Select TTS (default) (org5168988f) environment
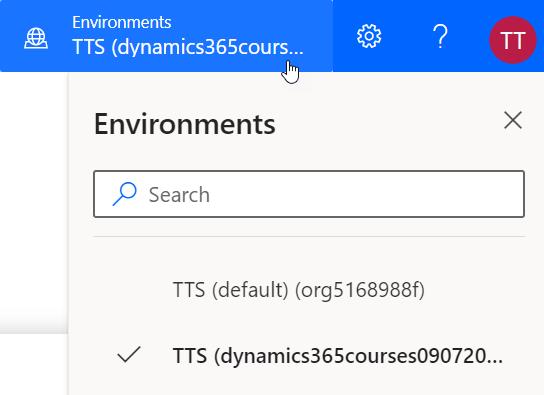Image resolution: width=544 pixels, height=395 pixels. pos(298,290)
